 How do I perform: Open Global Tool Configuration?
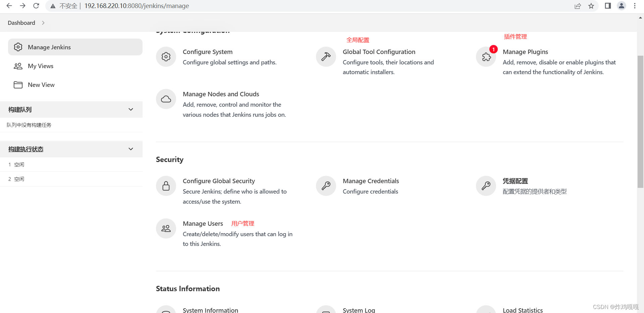click(x=379, y=52)
